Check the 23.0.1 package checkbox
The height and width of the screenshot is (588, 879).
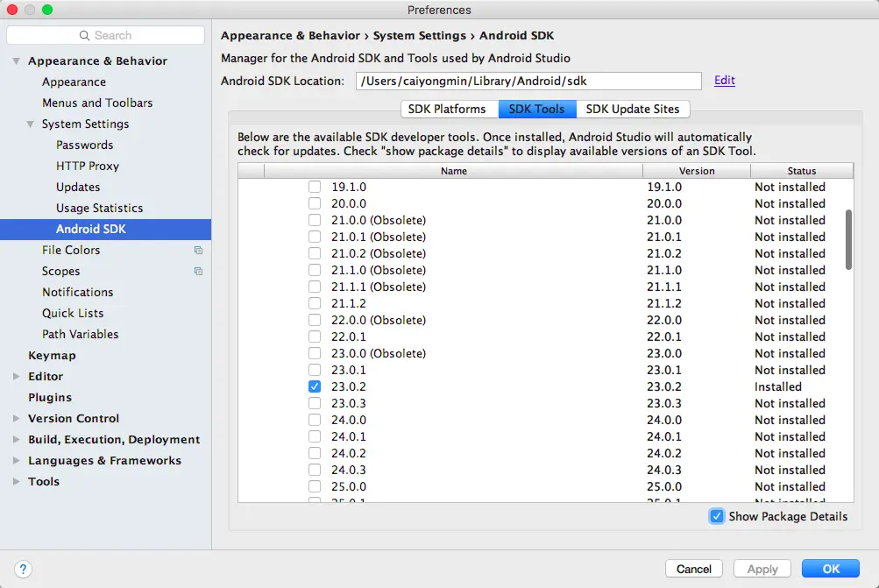click(315, 370)
